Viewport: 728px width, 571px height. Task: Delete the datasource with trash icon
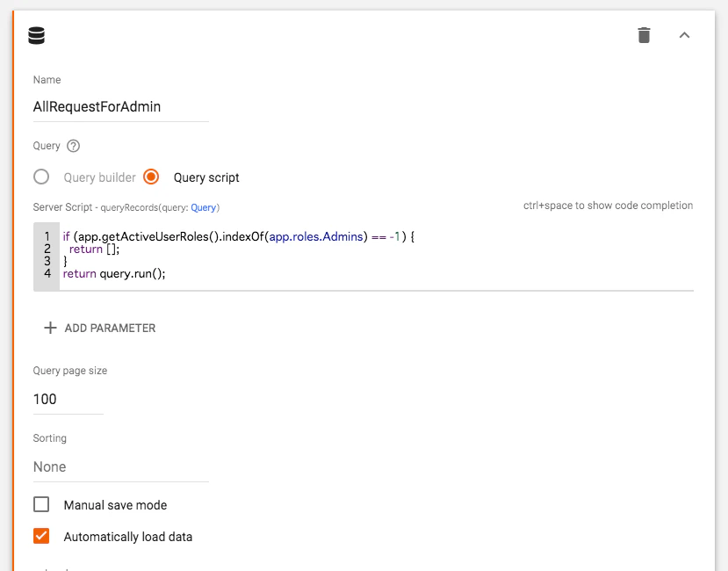point(644,35)
